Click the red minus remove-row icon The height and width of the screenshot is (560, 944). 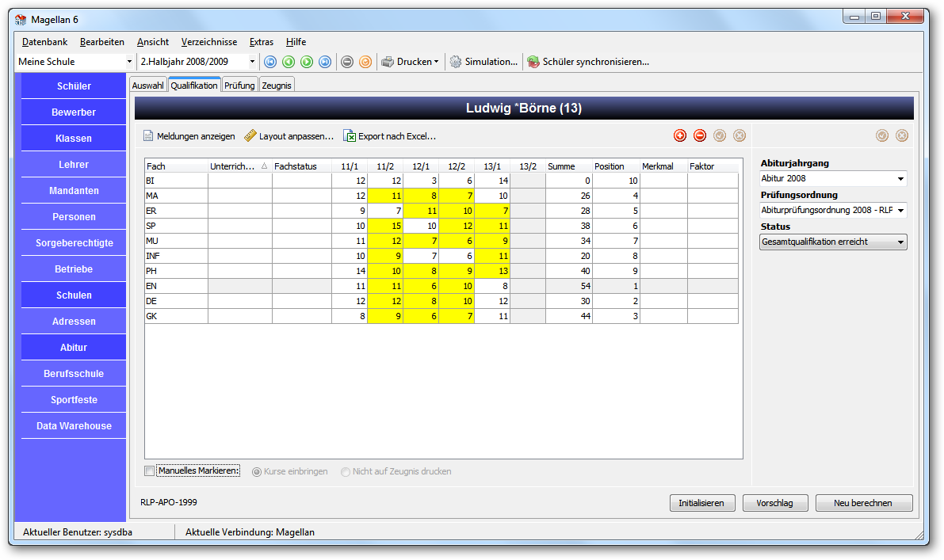click(x=700, y=136)
